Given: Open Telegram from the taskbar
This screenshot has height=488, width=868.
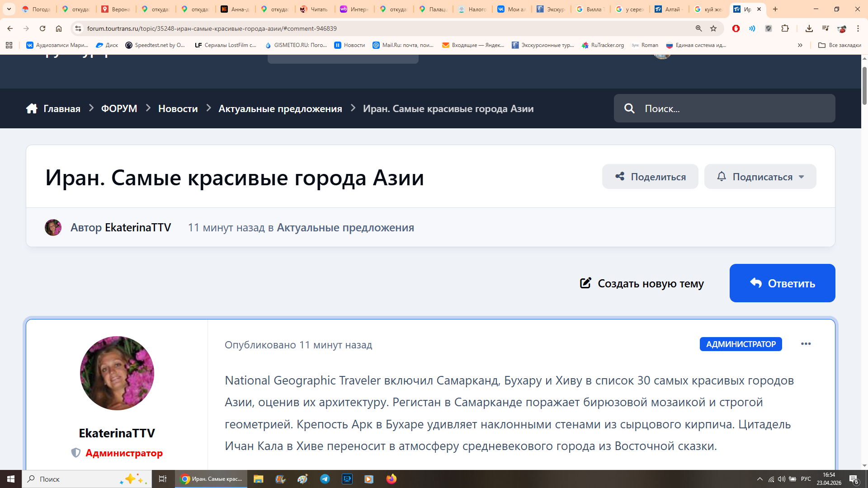Looking at the screenshot, I should pos(325,479).
